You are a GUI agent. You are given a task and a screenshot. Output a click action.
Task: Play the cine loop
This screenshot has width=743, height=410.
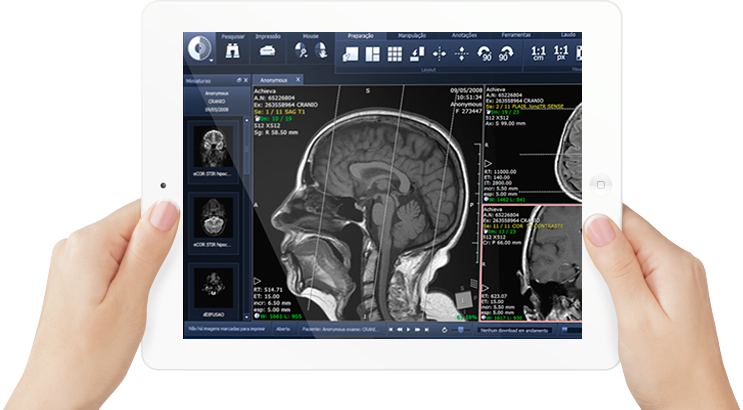click(408, 329)
